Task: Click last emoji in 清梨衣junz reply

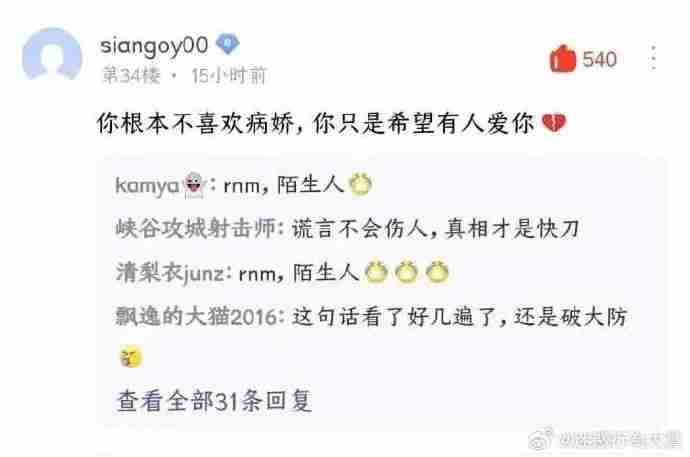Action: (x=437, y=272)
